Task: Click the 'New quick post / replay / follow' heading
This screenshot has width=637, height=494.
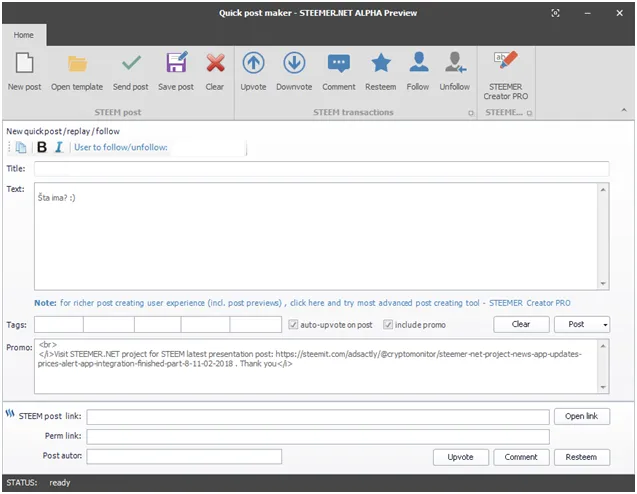Action: 63,132
